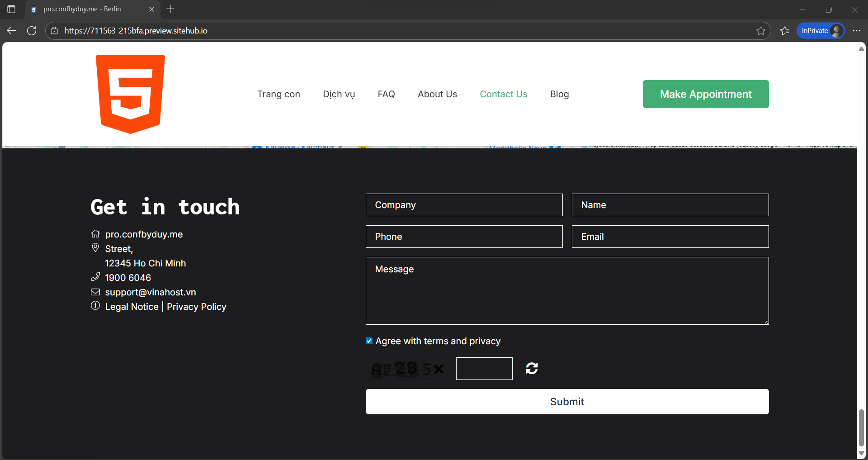This screenshot has height=460, width=868.
Task: Open tab actions menu icon
Action: pyautogui.click(x=11, y=9)
